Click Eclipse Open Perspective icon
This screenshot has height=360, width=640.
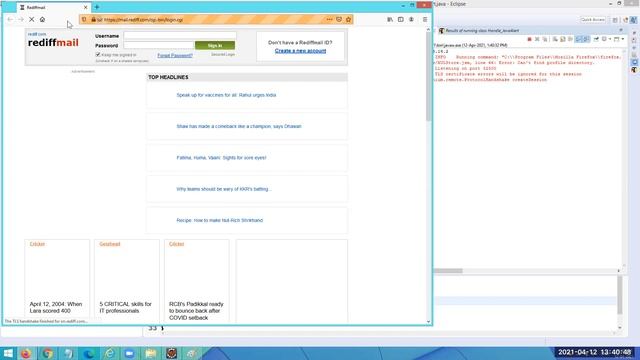(x=615, y=20)
